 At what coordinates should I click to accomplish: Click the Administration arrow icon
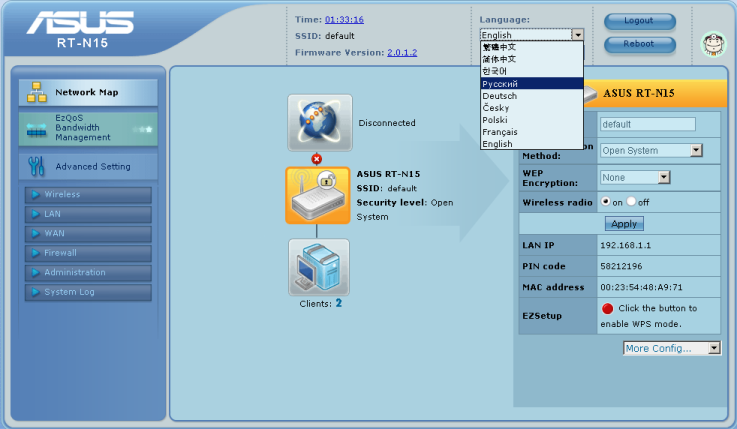point(35,273)
